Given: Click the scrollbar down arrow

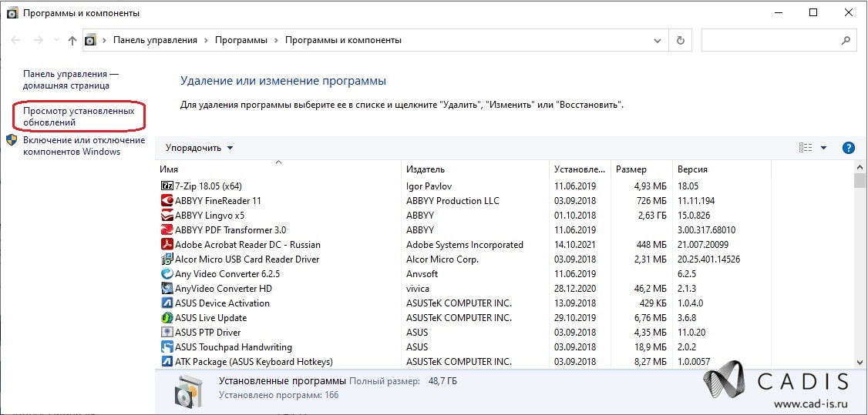Looking at the screenshot, I should coord(860,362).
